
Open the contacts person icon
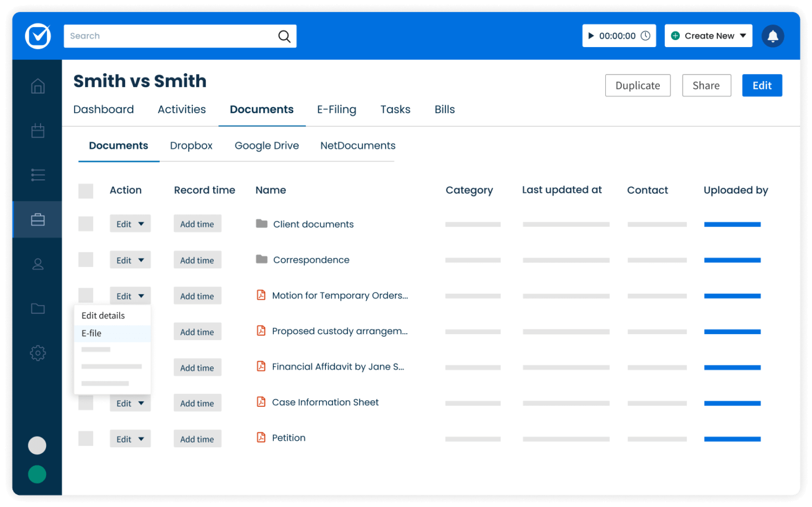[x=37, y=264]
